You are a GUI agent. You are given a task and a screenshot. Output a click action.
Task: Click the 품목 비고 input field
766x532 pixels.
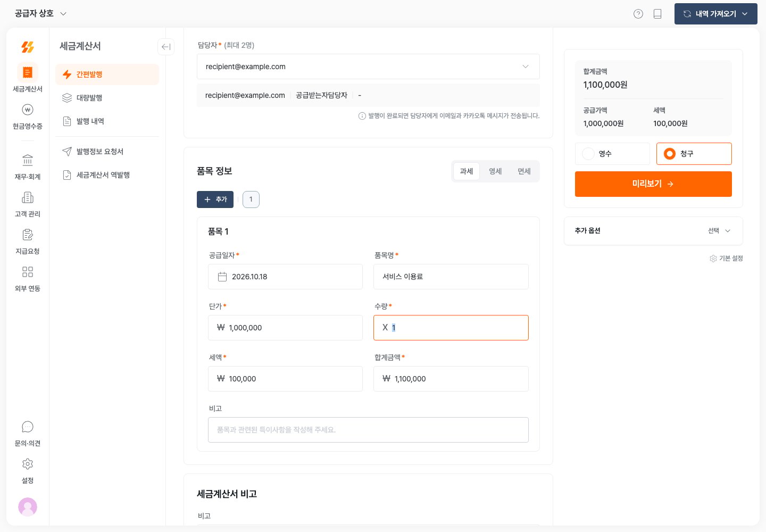pyautogui.click(x=368, y=430)
